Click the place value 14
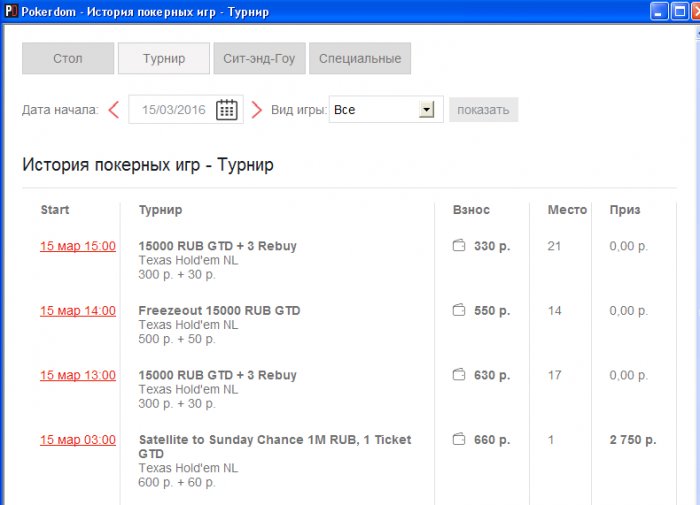Viewport: 700px width, 505px height. pos(554,311)
